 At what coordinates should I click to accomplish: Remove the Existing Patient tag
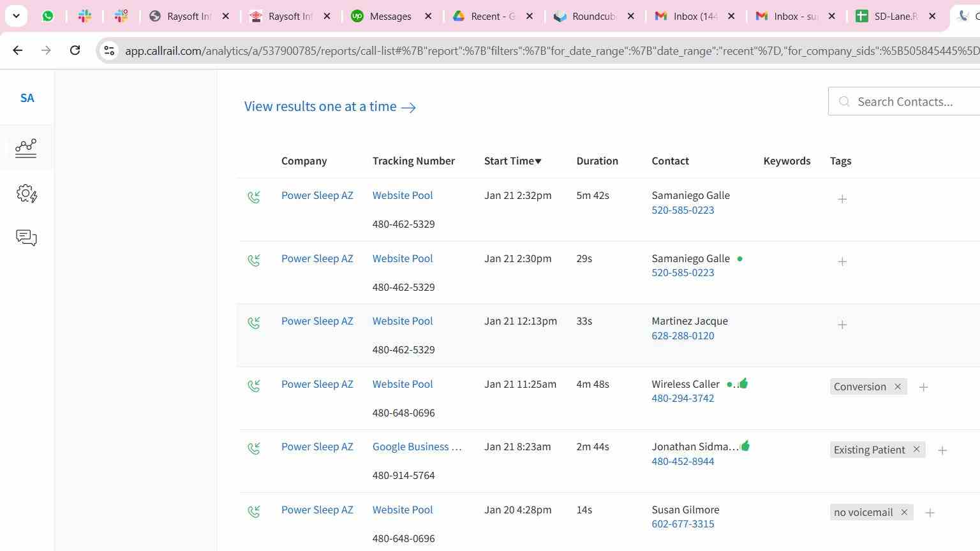click(916, 450)
